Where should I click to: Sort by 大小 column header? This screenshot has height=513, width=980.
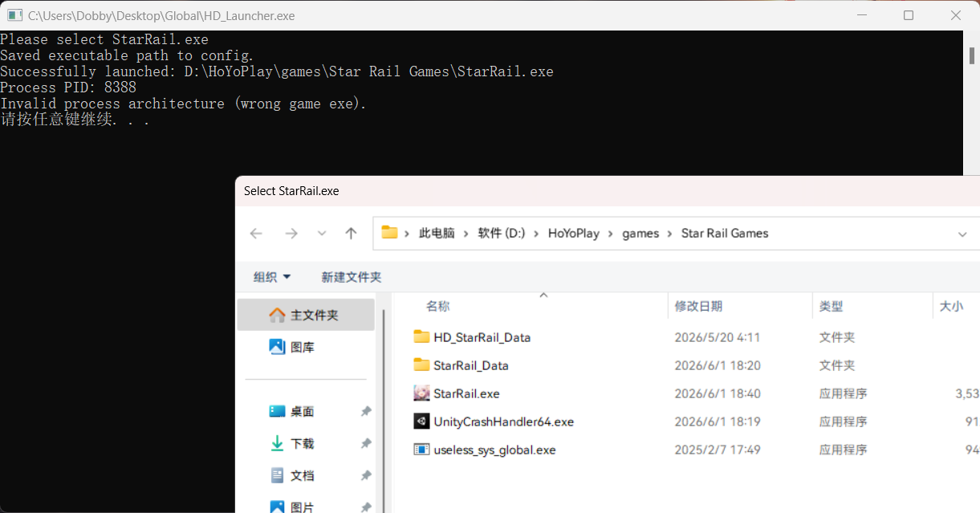[x=951, y=306]
